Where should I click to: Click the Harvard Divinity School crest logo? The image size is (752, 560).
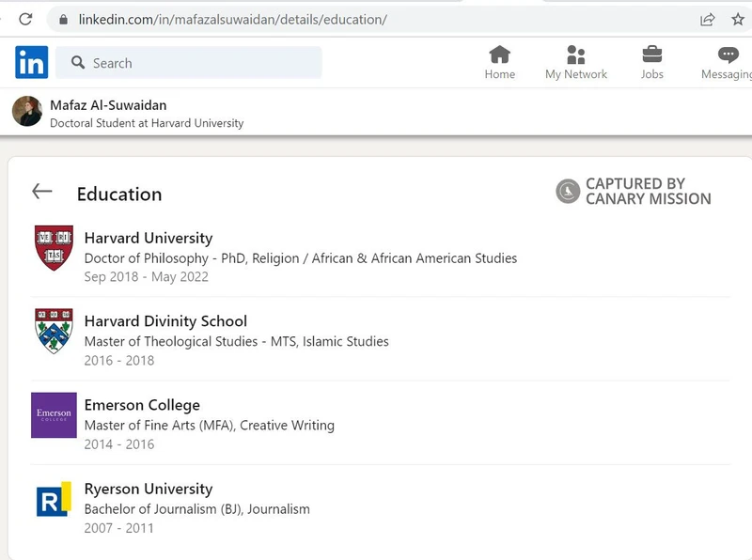click(x=55, y=332)
